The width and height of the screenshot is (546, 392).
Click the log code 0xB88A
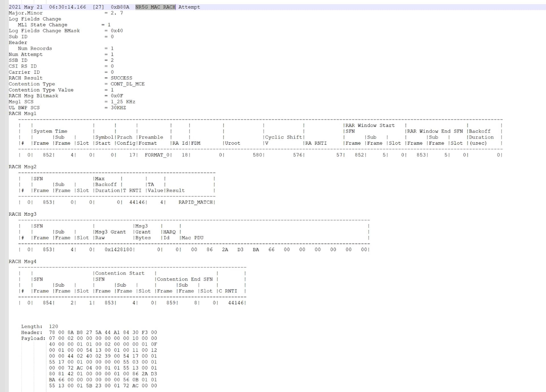120,7
